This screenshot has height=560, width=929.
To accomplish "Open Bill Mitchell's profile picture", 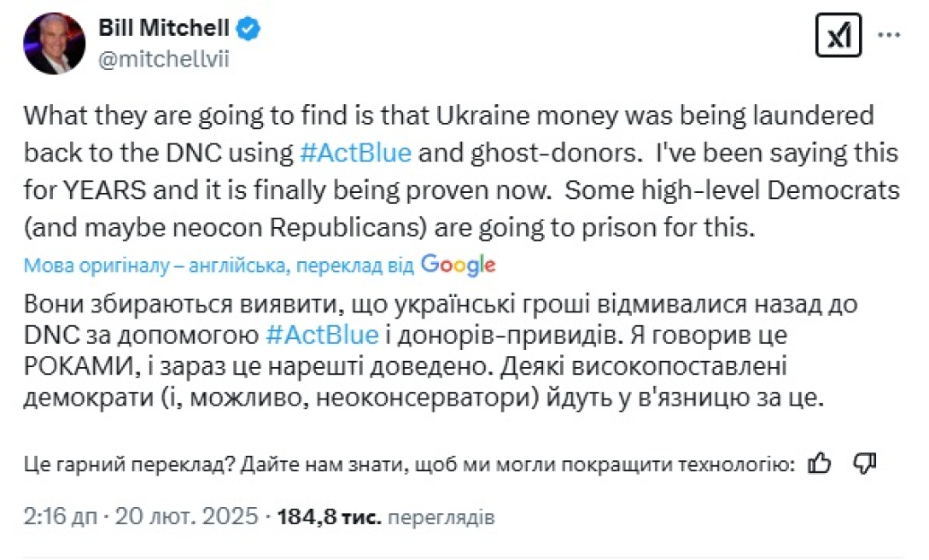I will click(x=54, y=43).
